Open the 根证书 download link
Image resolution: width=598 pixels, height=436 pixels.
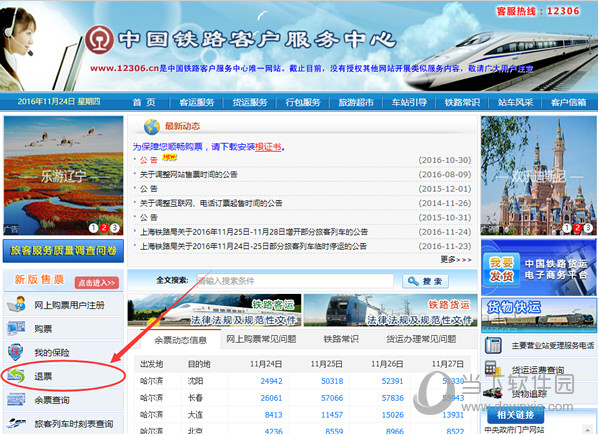pyautogui.click(x=268, y=147)
